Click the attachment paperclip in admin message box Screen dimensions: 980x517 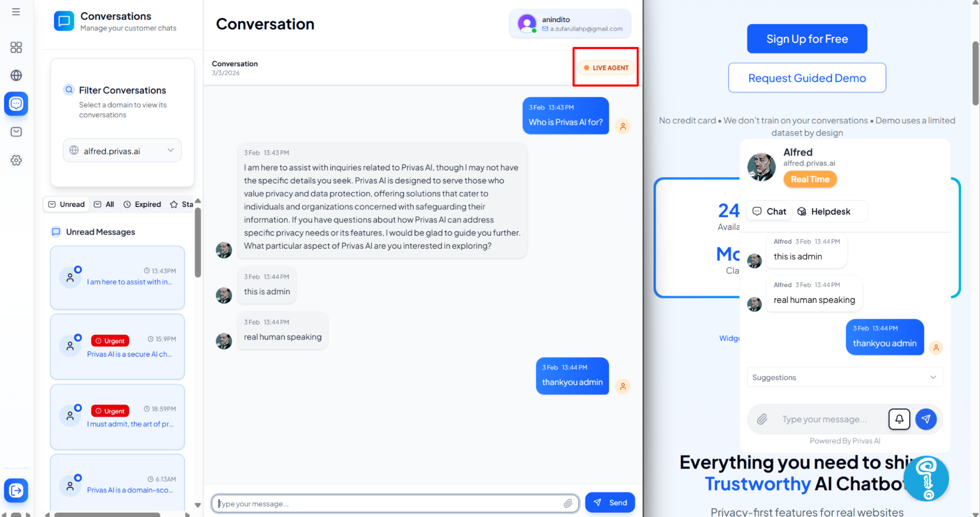(568, 503)
